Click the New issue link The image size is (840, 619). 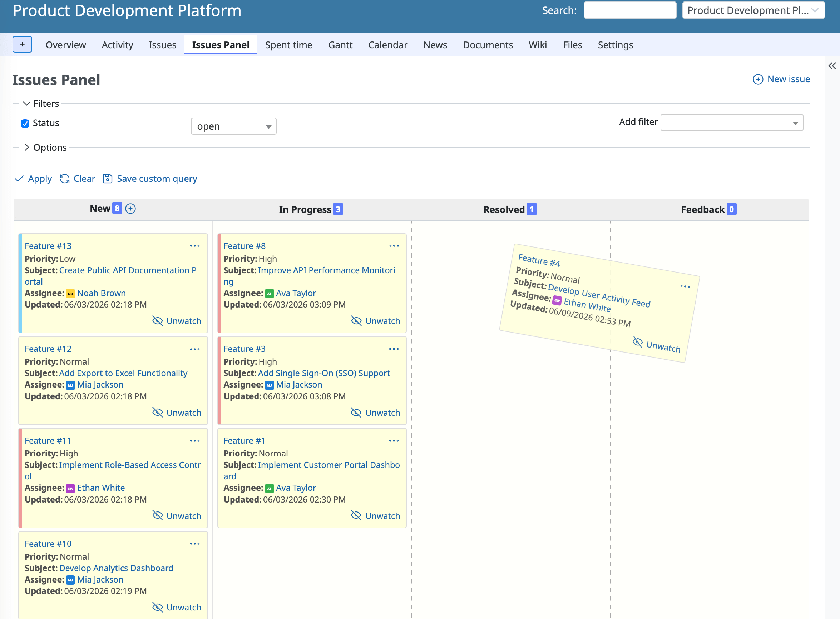point(781,79)
